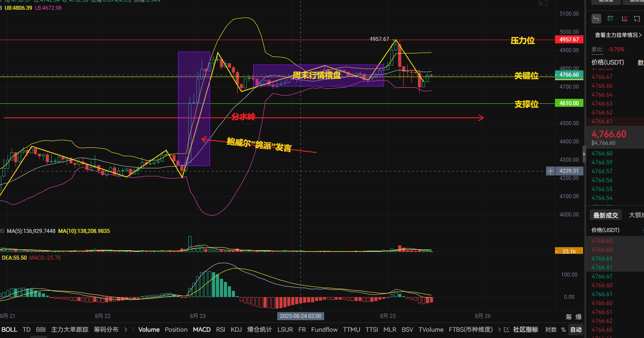Toggle MACD sub-chart indicator

tap(202, 330)
